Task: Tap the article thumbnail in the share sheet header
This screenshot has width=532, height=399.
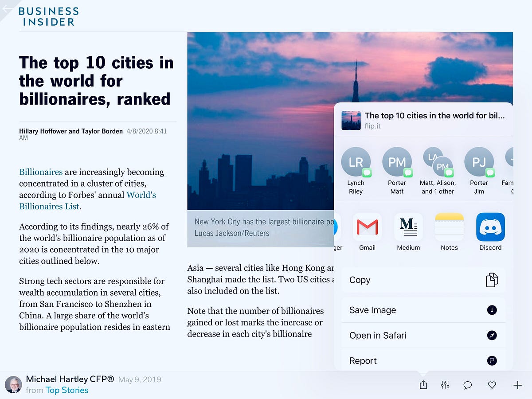Action: [351, 120]
